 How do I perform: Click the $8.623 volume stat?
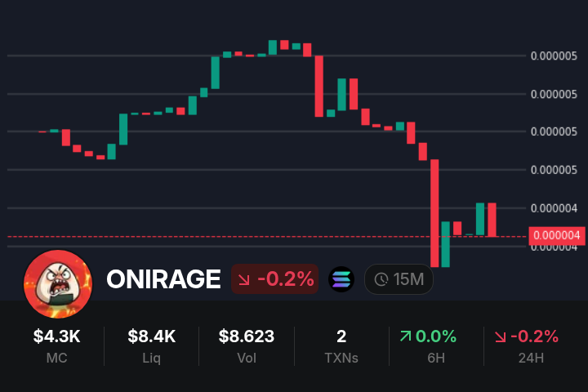pos(247,336)
